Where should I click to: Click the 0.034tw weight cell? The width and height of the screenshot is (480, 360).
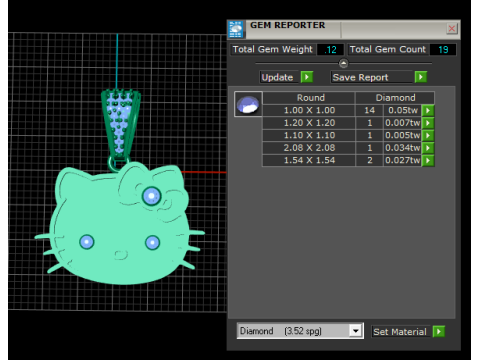tap(403, 148)
